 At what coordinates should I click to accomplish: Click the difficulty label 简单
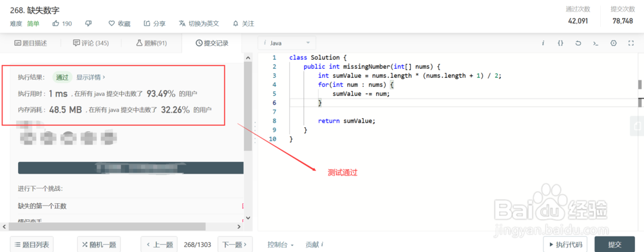click(x=33, y=23)
